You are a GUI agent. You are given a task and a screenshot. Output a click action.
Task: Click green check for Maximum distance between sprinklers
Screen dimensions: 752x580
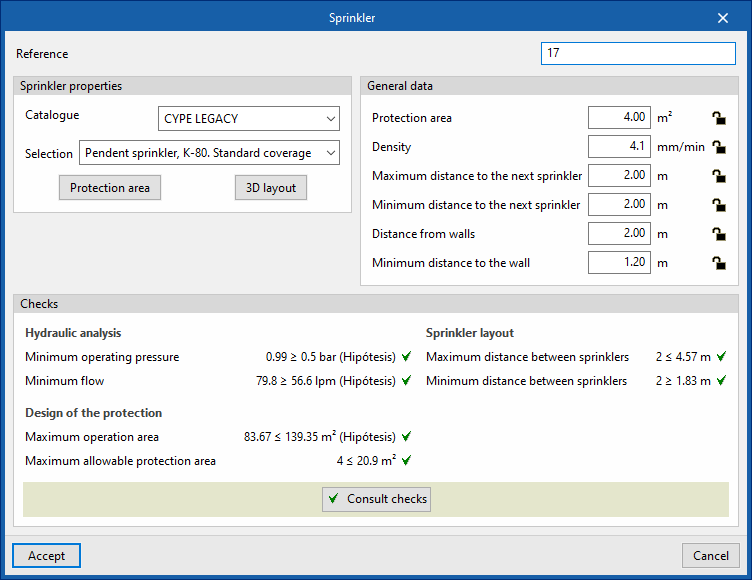coord(721,356)
